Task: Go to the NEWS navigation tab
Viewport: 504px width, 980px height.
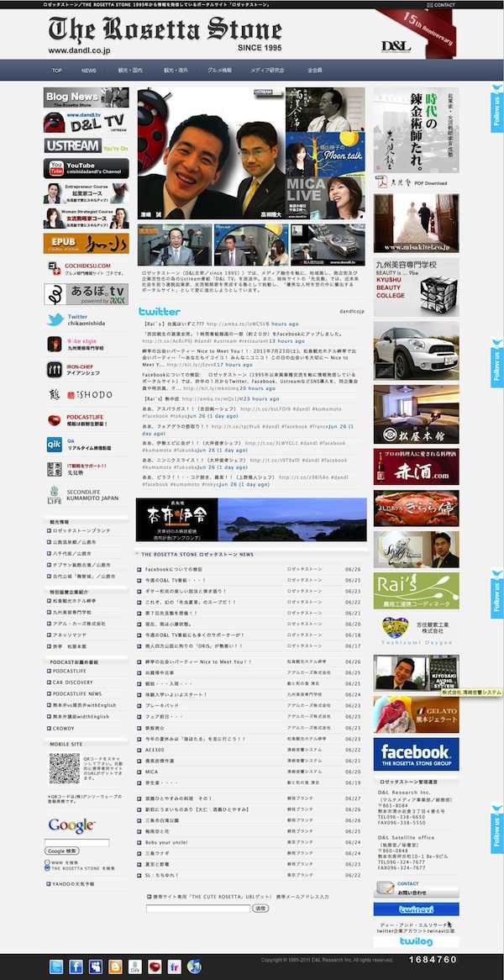Action: (88, 71)
